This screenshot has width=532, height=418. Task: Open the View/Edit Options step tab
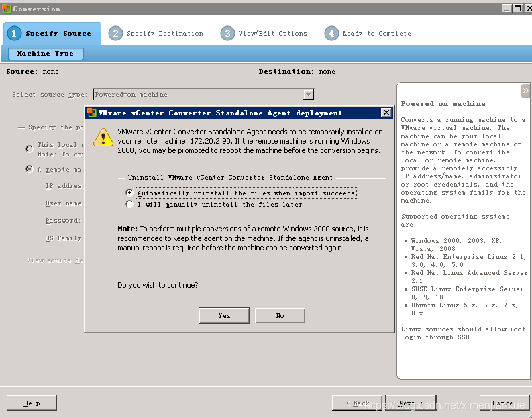264,34
